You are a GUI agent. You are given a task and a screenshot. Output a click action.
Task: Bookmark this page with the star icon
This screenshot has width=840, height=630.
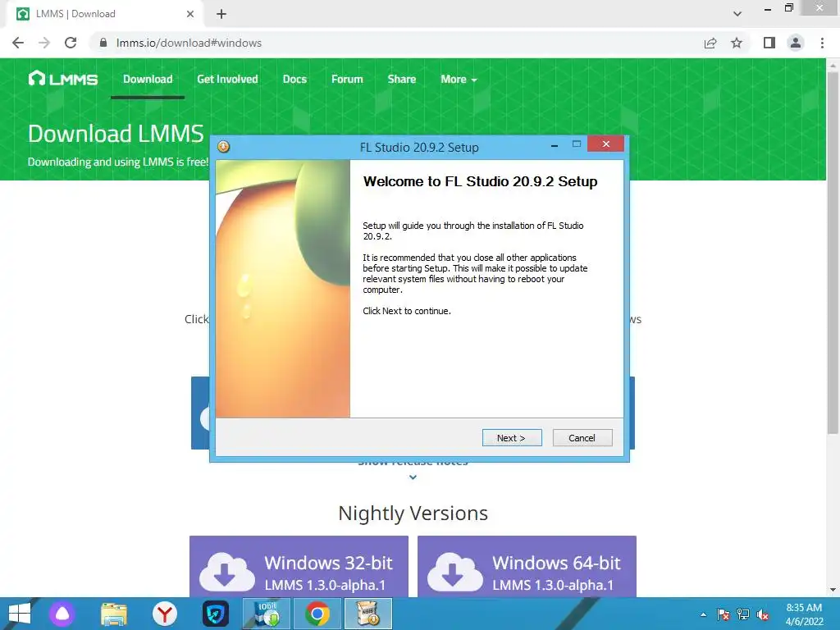tap(737, 43)
